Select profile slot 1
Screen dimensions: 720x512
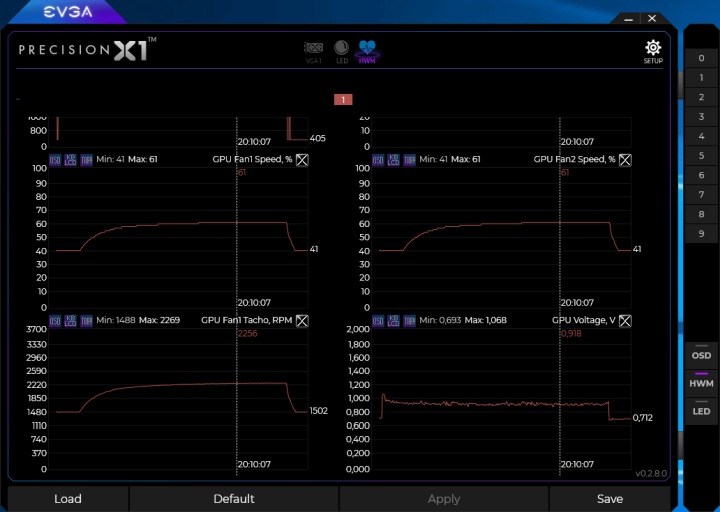point(701,78)
